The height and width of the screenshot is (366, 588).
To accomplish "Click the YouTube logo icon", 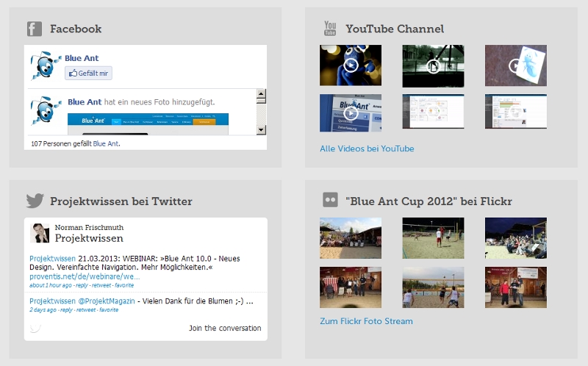I will pos(330,29).
